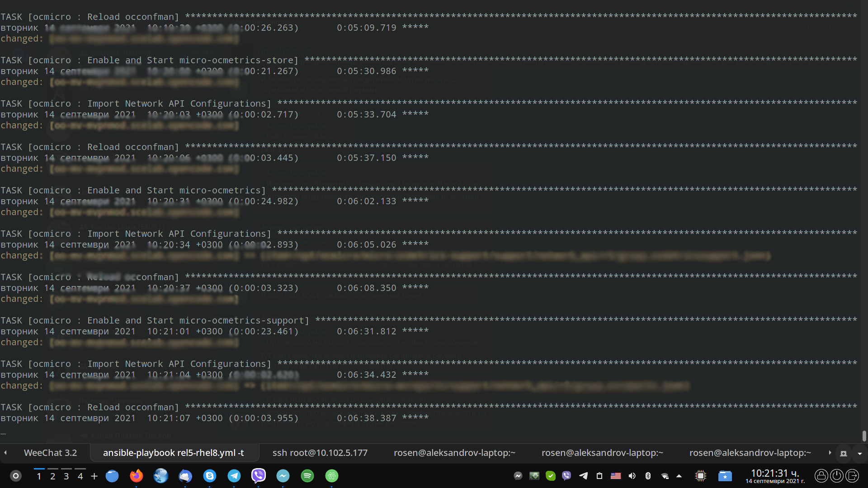The width and height of the screenshot is (868, 488).
Task: Open the network tray icon
Action: [x=665, y=476]
